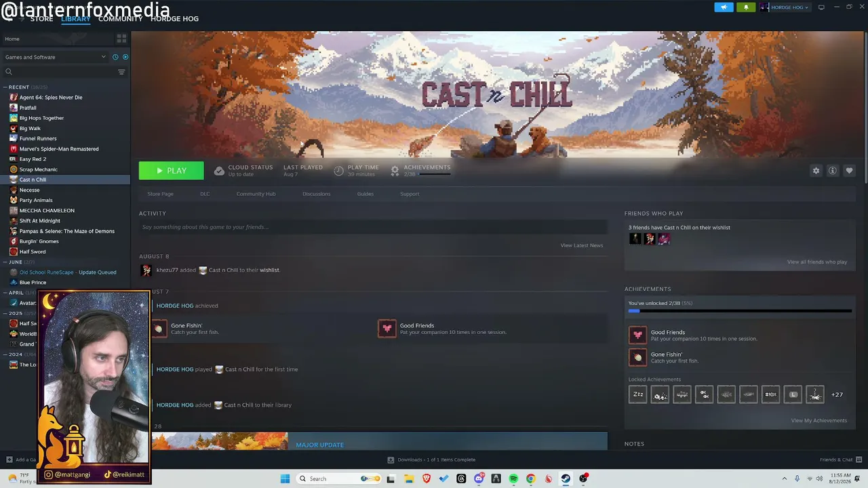This screenshot has height=488, width=868.
Task: Select Pratfall in the game list
Action: (x=28, y=108)
